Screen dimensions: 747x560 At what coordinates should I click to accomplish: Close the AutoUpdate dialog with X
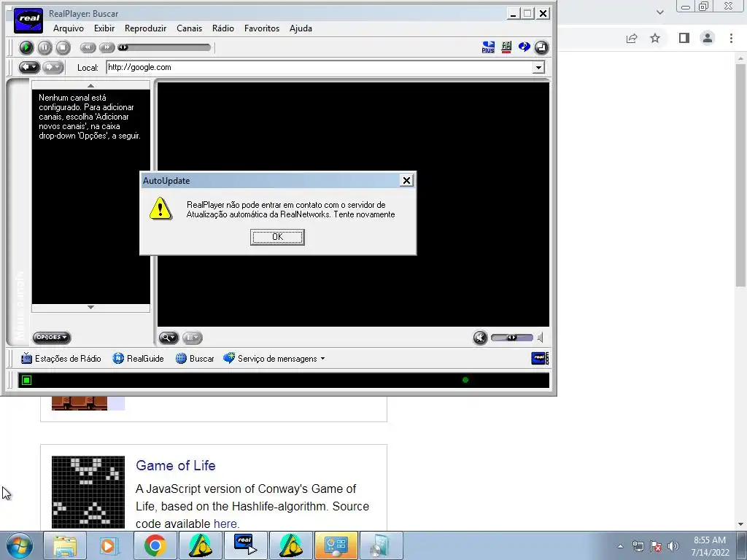[406, 181]
